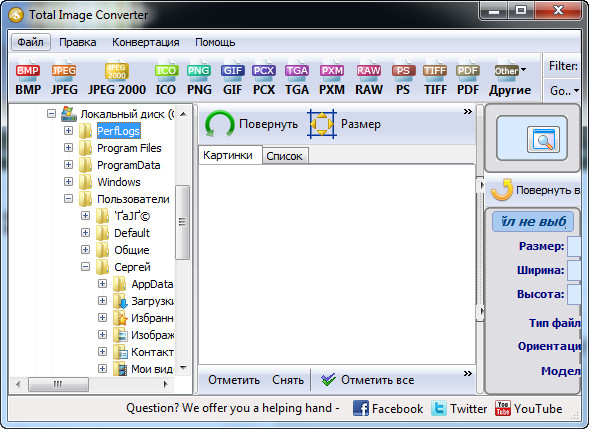589x429 pixels.
Task: Open the Go.. dropdown
Action: [x=564, y=91]
